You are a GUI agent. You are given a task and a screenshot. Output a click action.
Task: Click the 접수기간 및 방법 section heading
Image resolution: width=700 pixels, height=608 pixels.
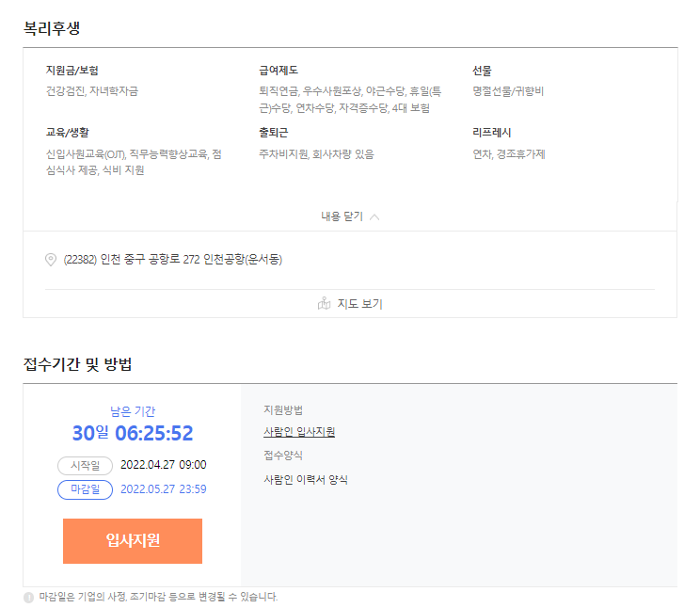click(x=78, y=364)
